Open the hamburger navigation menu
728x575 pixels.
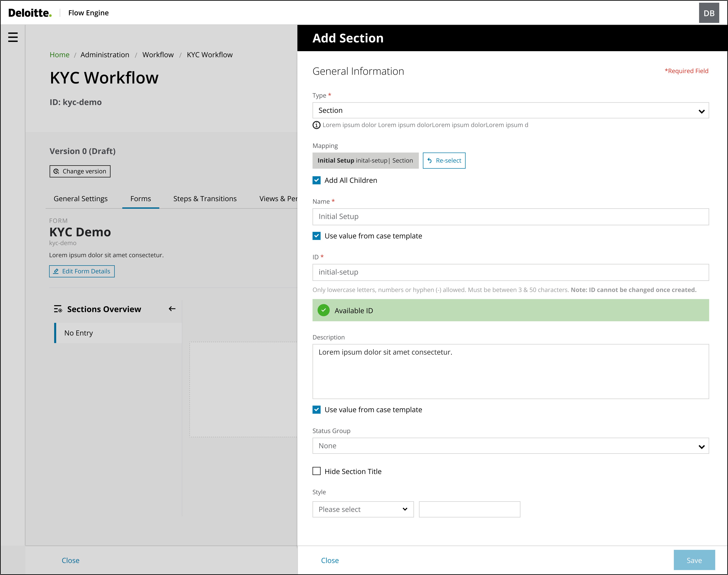pyautogui.click(x=13, y=37)
